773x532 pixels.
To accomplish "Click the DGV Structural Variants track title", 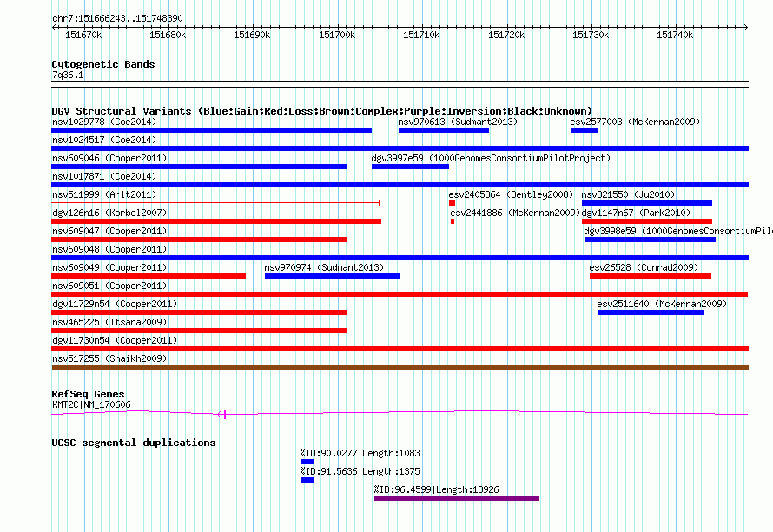I will pos(322,111).
